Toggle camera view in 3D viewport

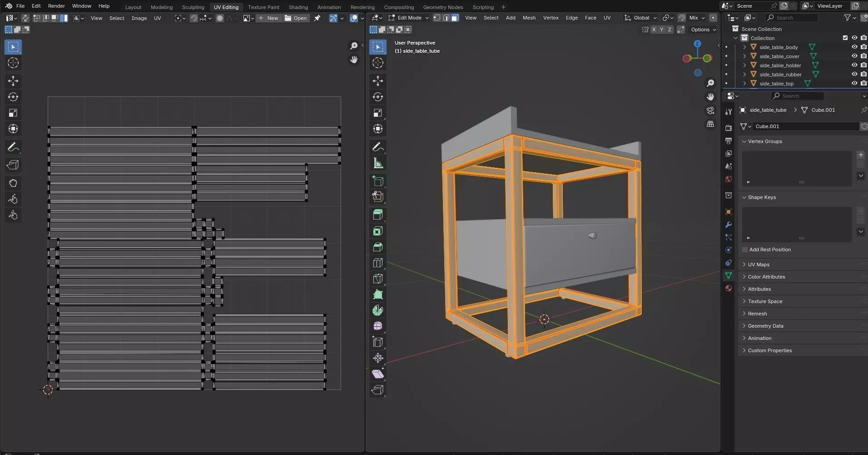click(710, 110)
